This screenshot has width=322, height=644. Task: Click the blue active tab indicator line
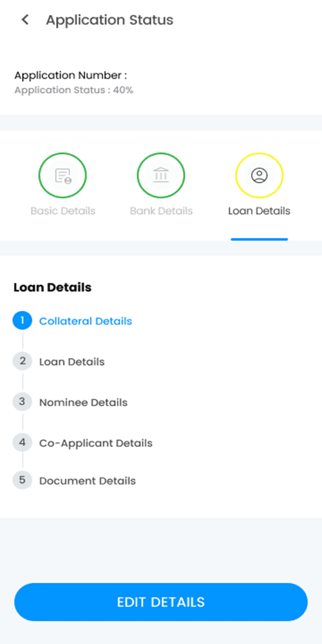(260, 239)
